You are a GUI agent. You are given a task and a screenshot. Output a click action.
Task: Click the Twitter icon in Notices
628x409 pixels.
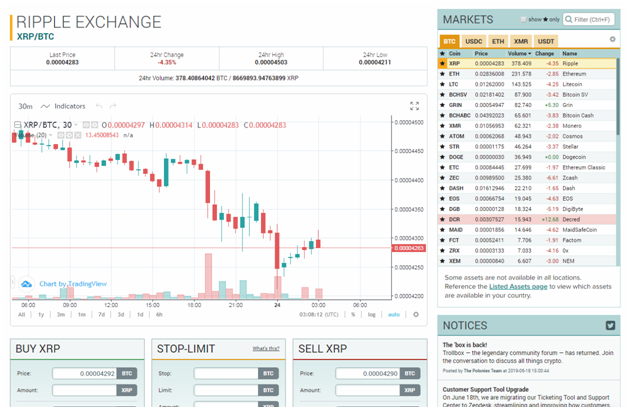[x=610, y=325]
